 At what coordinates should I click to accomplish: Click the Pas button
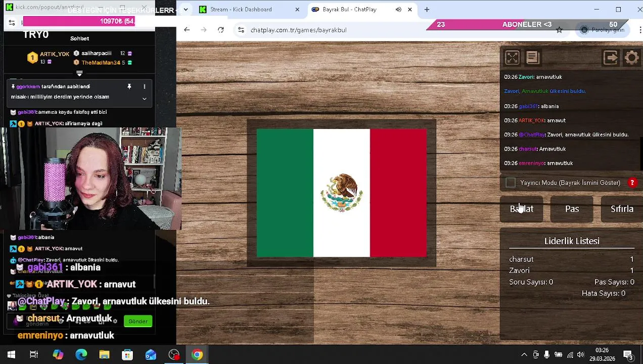[x=572, y=209]
